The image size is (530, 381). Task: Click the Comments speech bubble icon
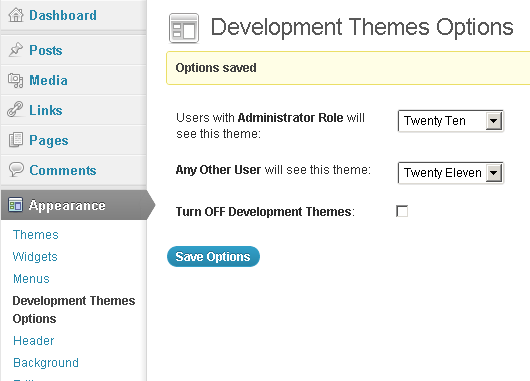16,169
